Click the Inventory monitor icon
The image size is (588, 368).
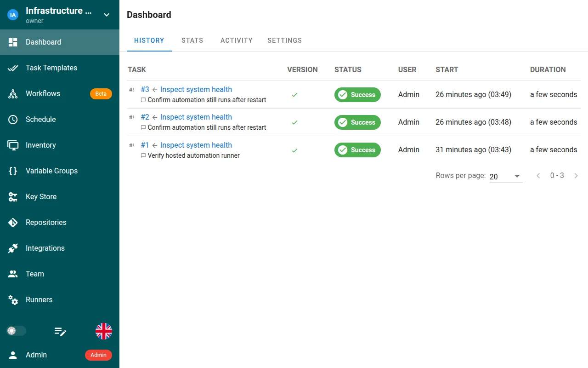click(x=13, y=145)
